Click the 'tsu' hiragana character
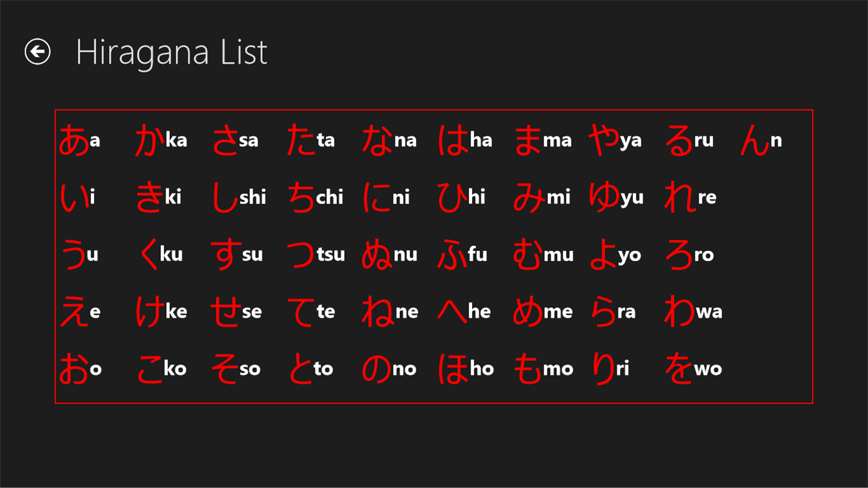The height and width of the screenshot is (488, 868). (301, 254)
